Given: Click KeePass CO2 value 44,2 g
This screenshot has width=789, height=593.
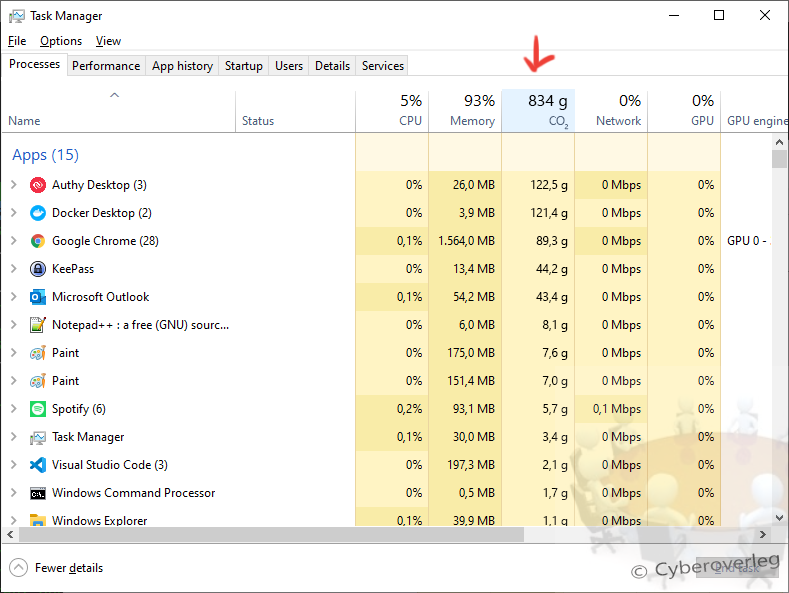Looking at the screenshot, I should 551,269.
